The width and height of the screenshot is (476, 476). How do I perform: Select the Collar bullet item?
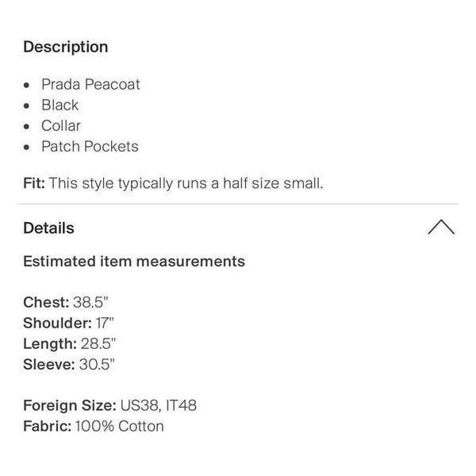(61, 125)
